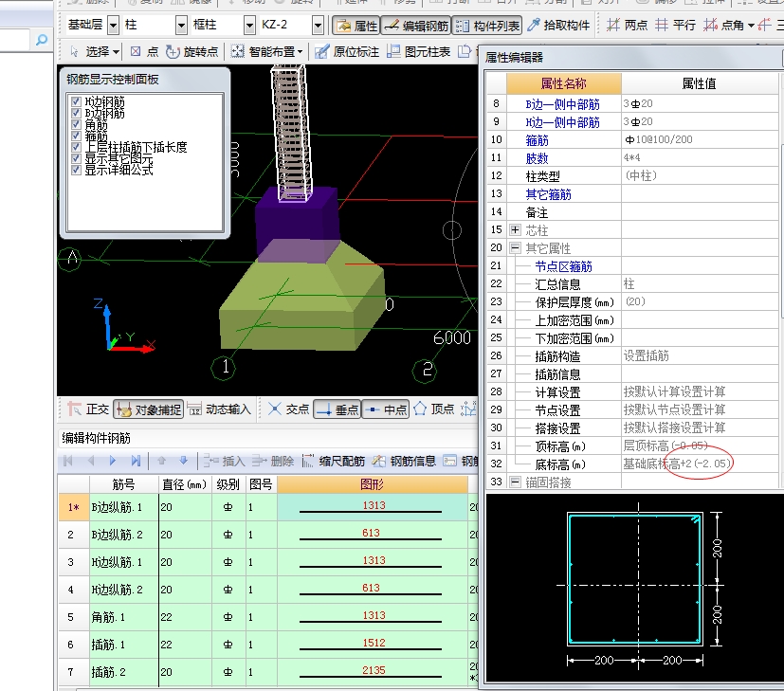The width and height of the screenshot is (784, 691).
Task: Click the 原位标注 in-place annotation tool
Action: click(x=346, y=51)
